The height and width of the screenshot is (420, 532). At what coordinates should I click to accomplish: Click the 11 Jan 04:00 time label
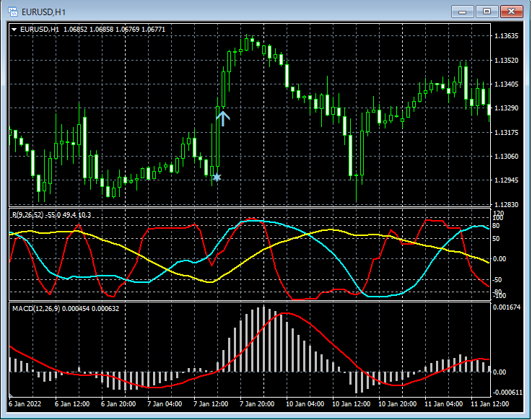click(x=444, y=403)
